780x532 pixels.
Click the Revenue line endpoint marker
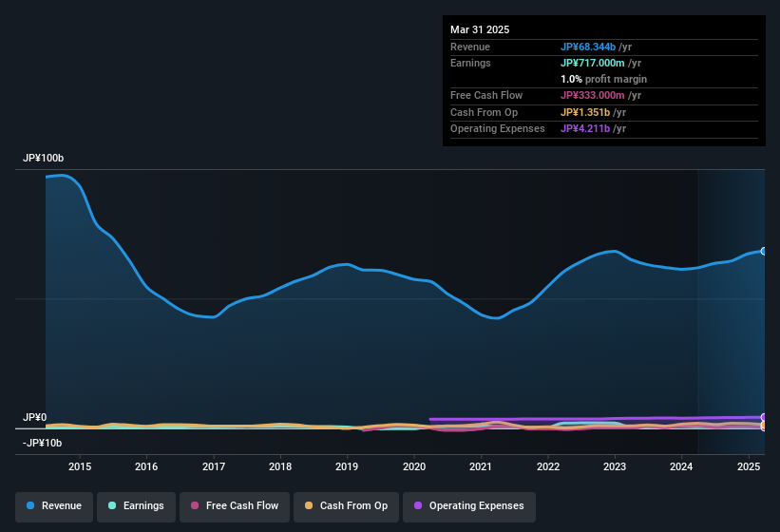coord(764,251)
